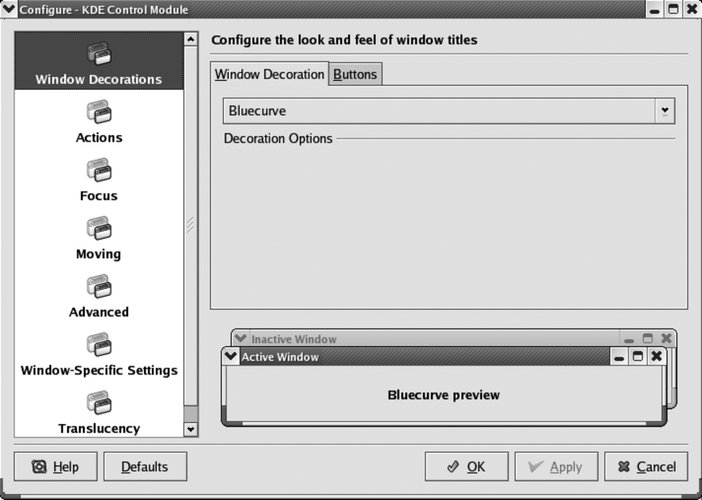Click the sidebar splitter handle

click(190, 224)
